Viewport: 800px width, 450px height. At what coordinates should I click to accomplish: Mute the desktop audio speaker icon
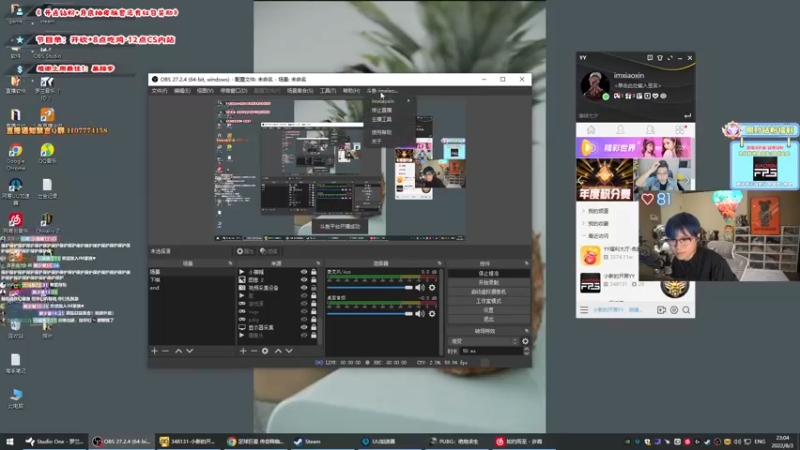tap(420, 314)
